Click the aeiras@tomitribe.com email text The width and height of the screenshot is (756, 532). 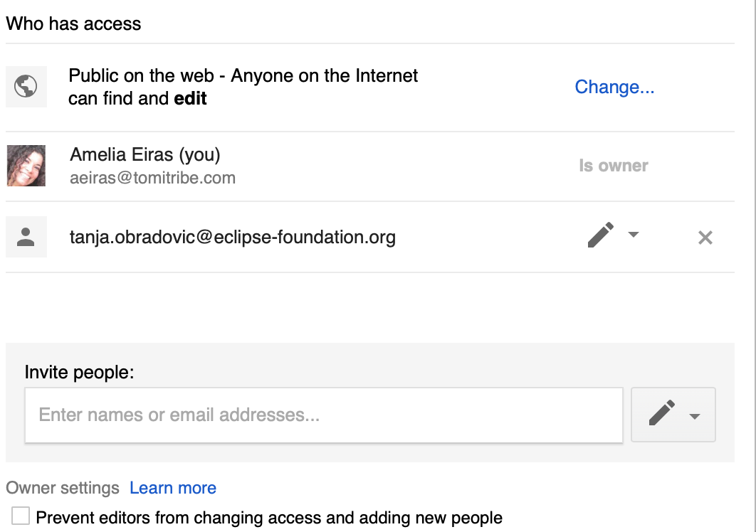tap(152, 178)
